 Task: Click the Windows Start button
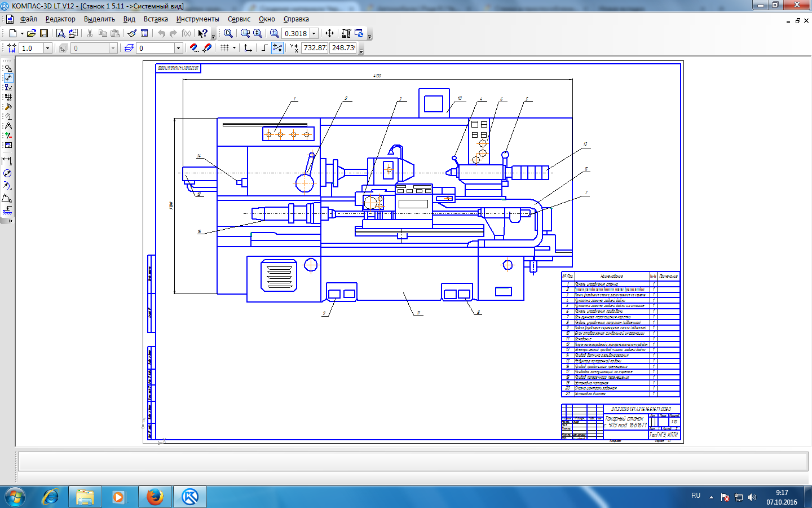pos(15,497)
